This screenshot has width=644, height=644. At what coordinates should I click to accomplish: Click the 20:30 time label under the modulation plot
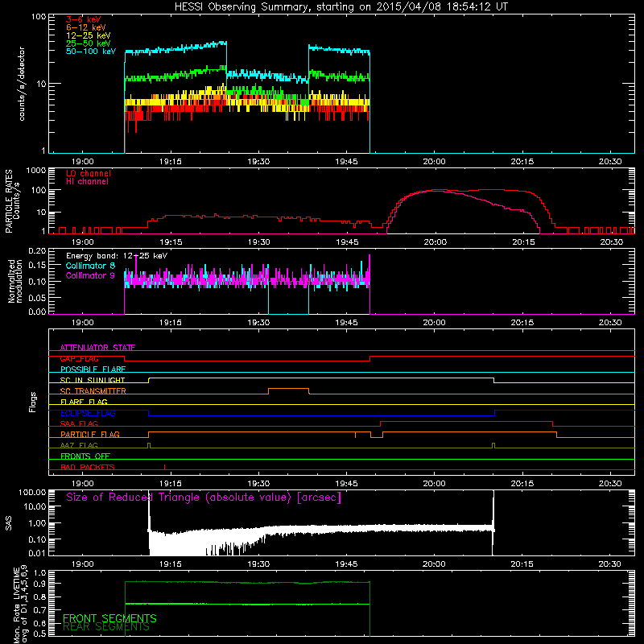(610, 323)
